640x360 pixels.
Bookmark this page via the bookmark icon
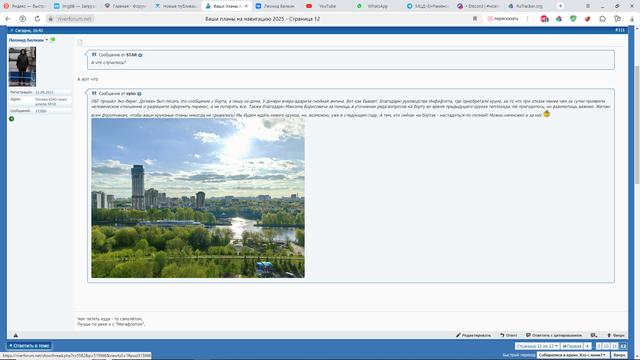click(475, 19)
